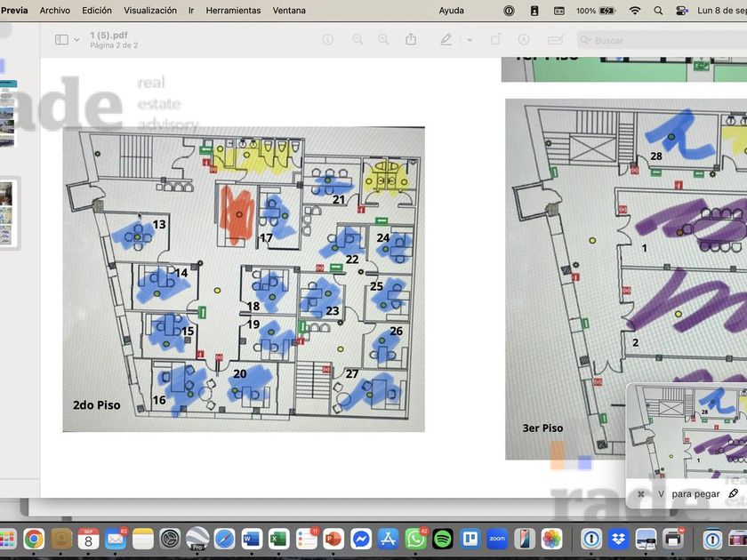Open Google Chrome from the Dock

click(x=34, y=540)
